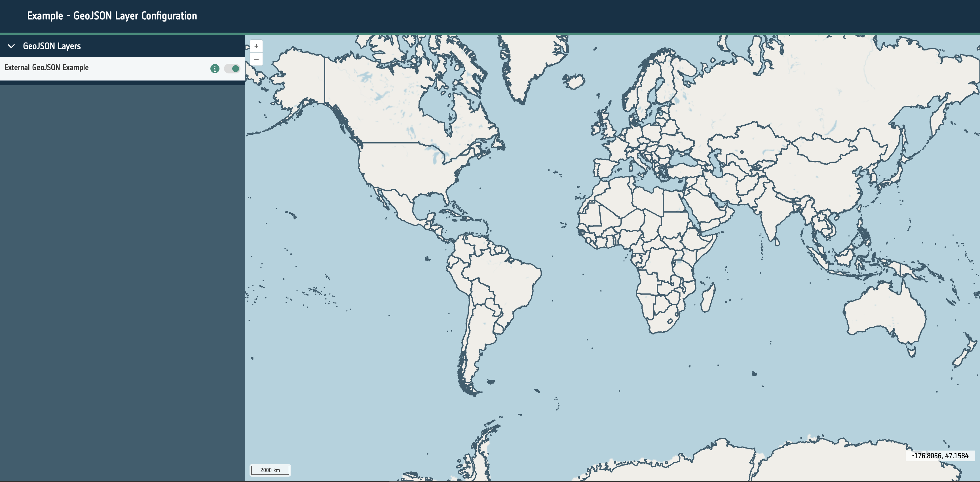Select the External GeoJSON Example layer name
This screenshot has width=980, height=482.
tap(47, 68)
